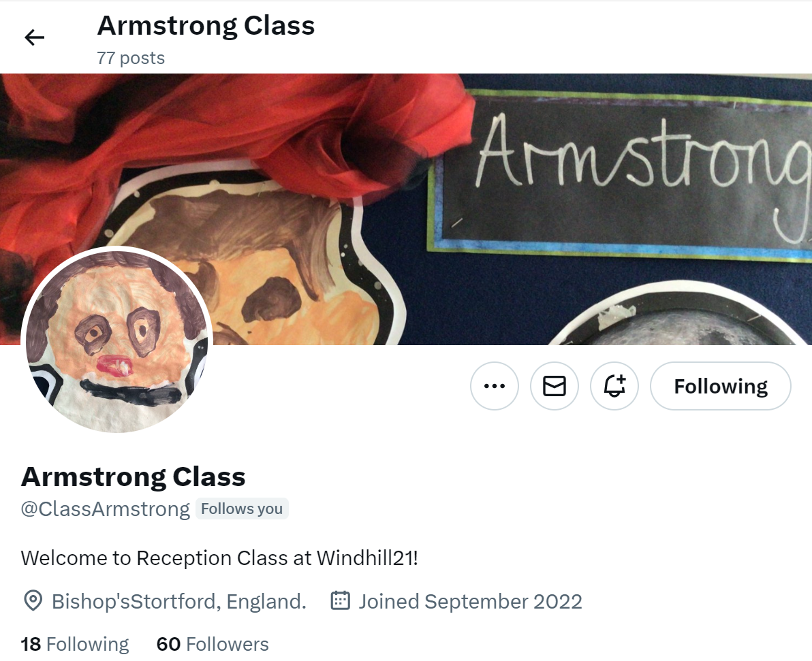Click the @ClassArmstrong handle
The image size is (812, 661).
tap(105, 509)
